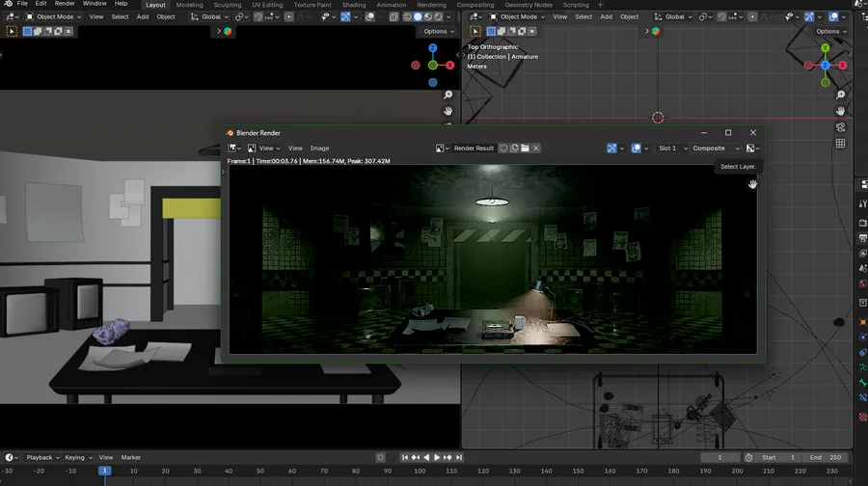Jump to the start frame in timeline

click(x=405, y=457)
